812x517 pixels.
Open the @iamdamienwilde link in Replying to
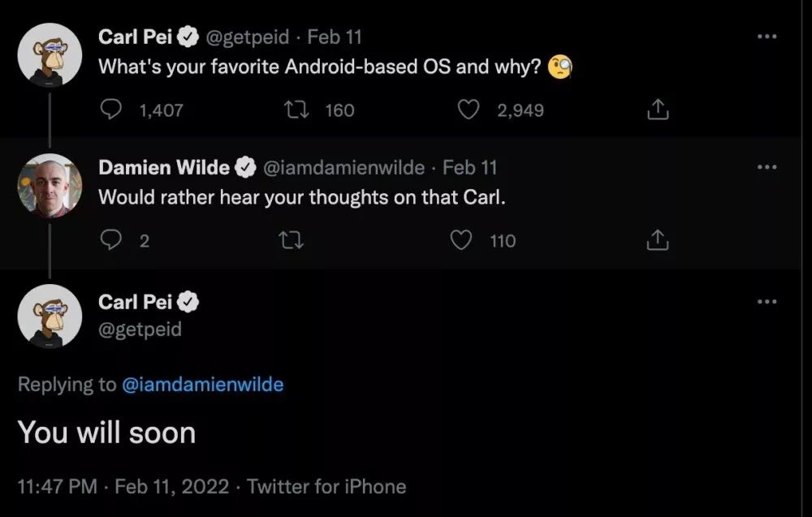pyautogui.click(x=202, y=385)
